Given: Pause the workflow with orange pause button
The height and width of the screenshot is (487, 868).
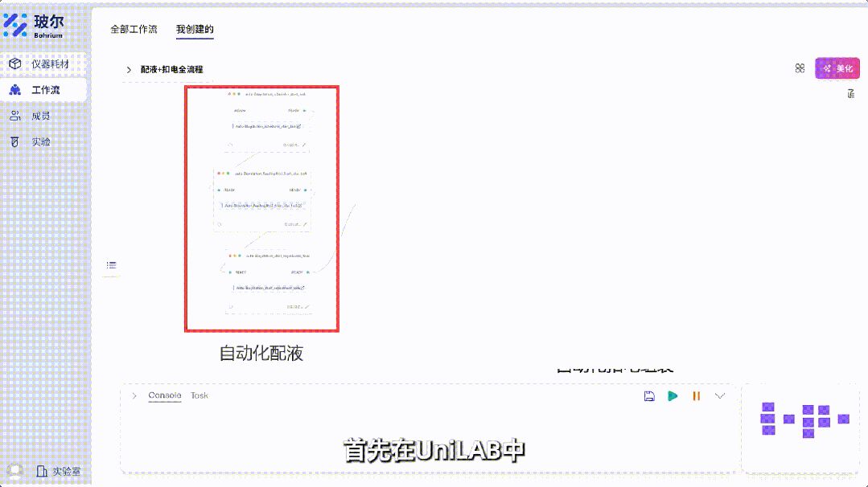Looking at the screenshot, I should point(696,396).
